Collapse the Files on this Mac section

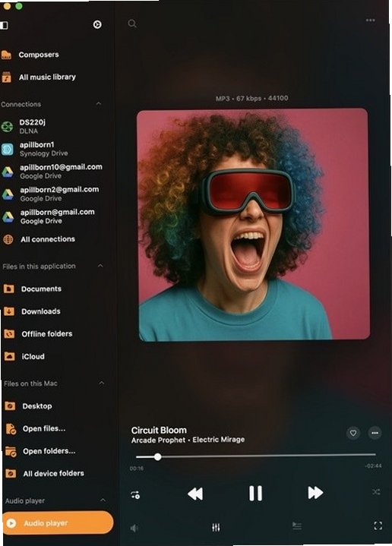click(102, 383)
